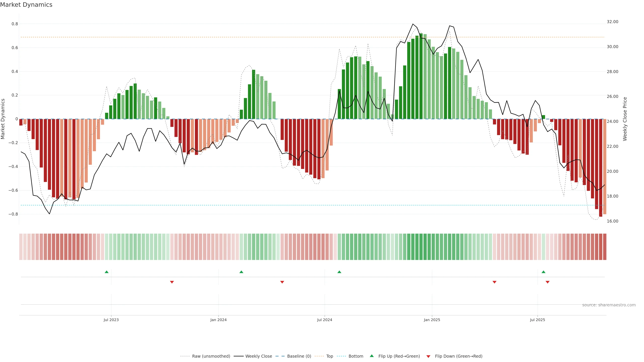Hide the Bottom threshold legend item
The height and width of the screenshot is (362, 644).
356,356
